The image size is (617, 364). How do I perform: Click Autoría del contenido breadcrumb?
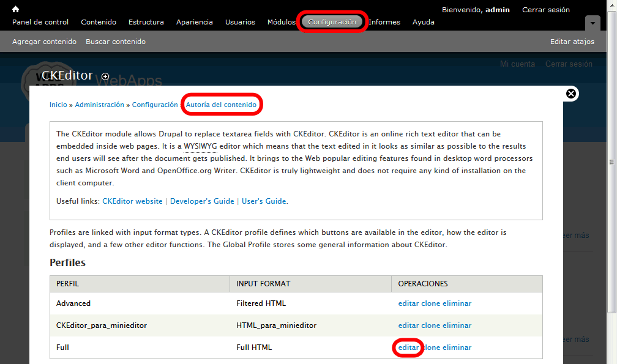221,105
